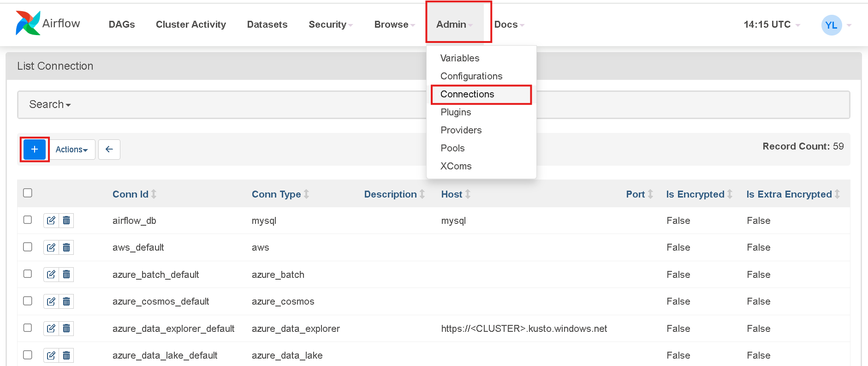The height and width of the screenshot is (366, 868).
Task: Edit the azure_data_lake_default connection
Action: tap(51, 355)
